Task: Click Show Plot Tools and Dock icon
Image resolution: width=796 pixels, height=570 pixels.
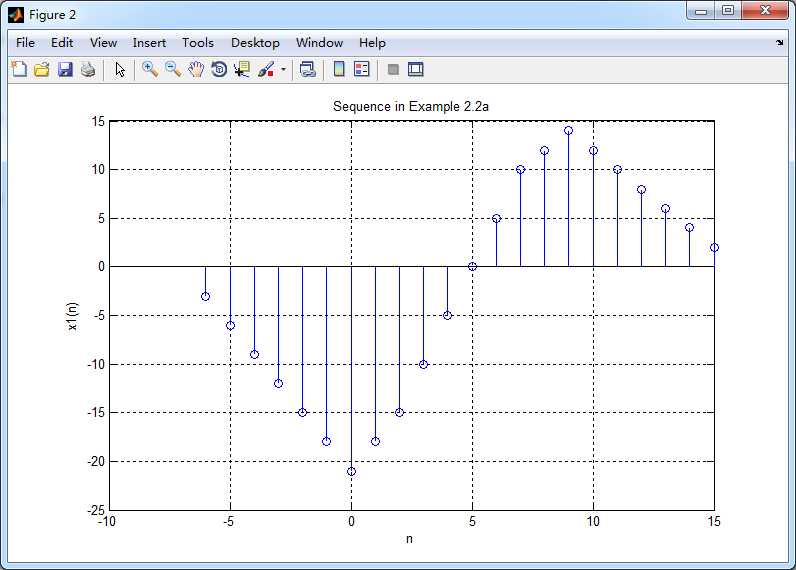Action: click(415, 69)
